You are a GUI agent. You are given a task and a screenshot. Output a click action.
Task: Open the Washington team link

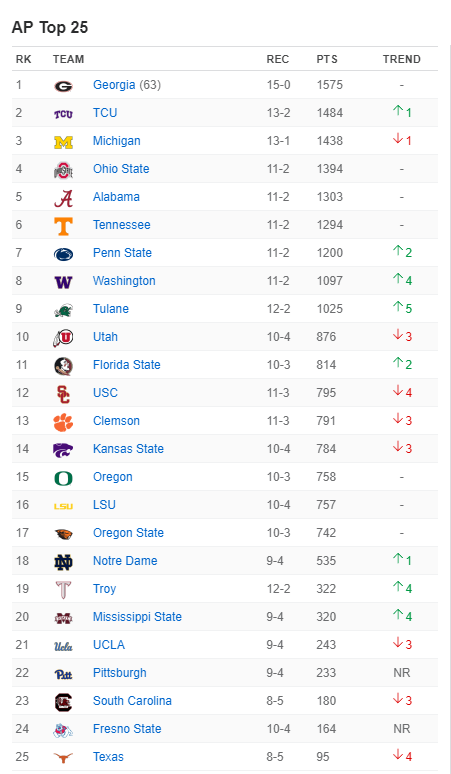[124, 281]
